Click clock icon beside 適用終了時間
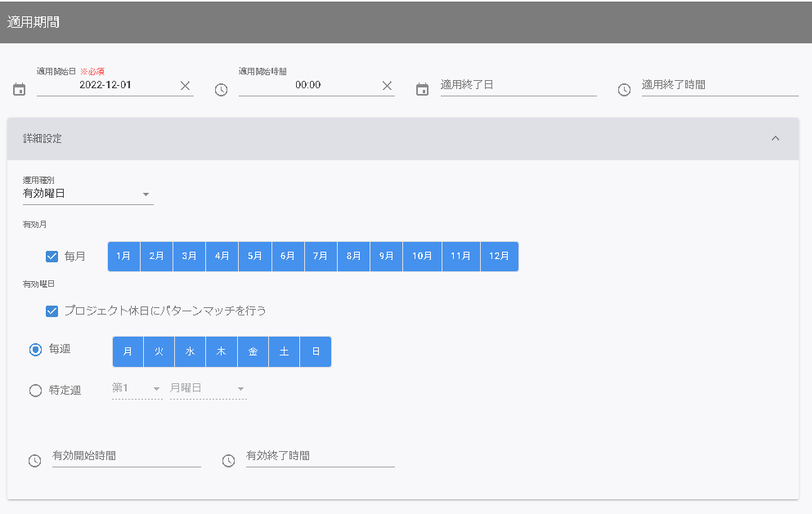This screenshot has width=812, height=514. point(624,89)
